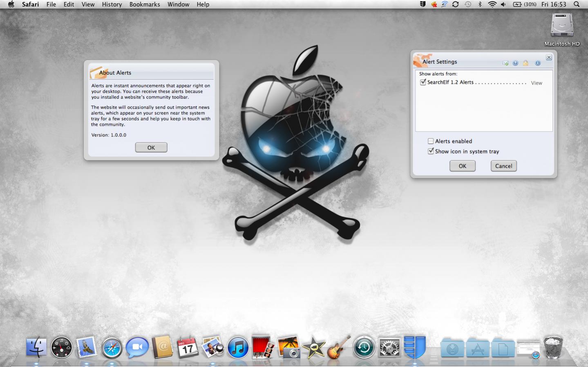Click the padlock icon in Alert Settings header
This screenshot has width=588, height=367.
coord(525,63)
